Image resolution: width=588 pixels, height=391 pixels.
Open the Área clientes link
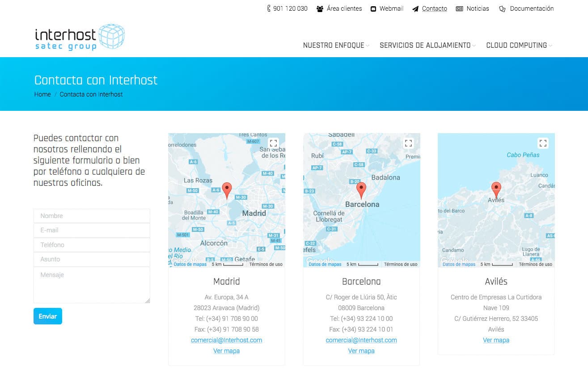pyautogui.click(x=344, y=8)
